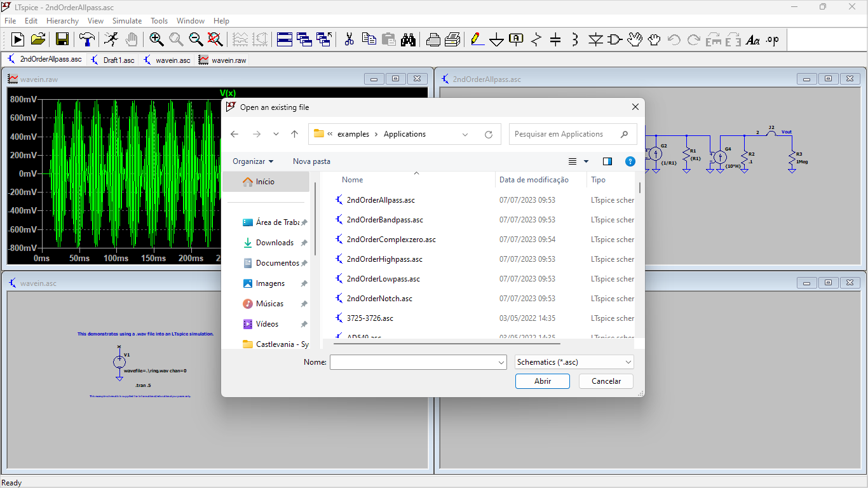Open the Control Panel hammer icon
The height and width of the screenshot is (488, 868).
tap(87, 39)
